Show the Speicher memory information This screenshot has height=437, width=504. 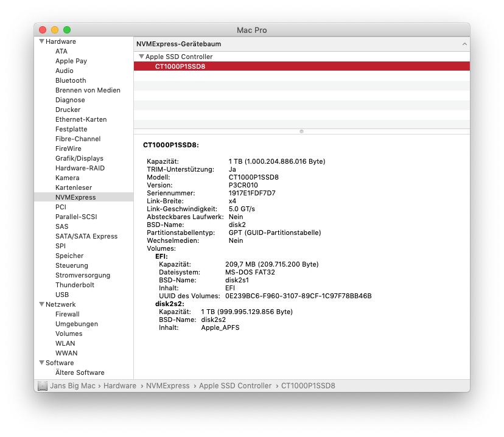coord(69,256)
